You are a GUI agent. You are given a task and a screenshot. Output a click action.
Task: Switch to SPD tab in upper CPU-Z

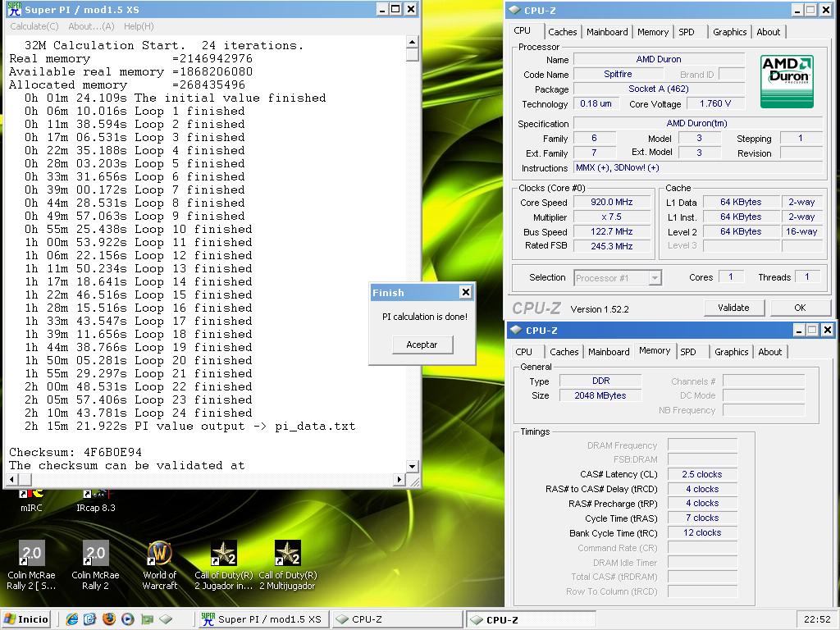687,32
